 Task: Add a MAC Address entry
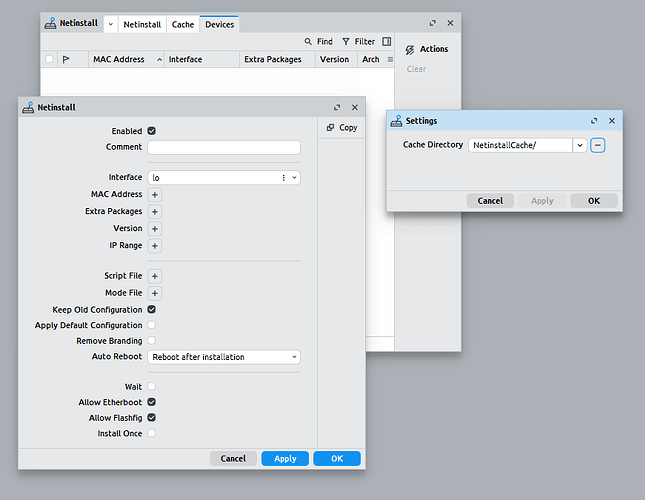(155, 194)
